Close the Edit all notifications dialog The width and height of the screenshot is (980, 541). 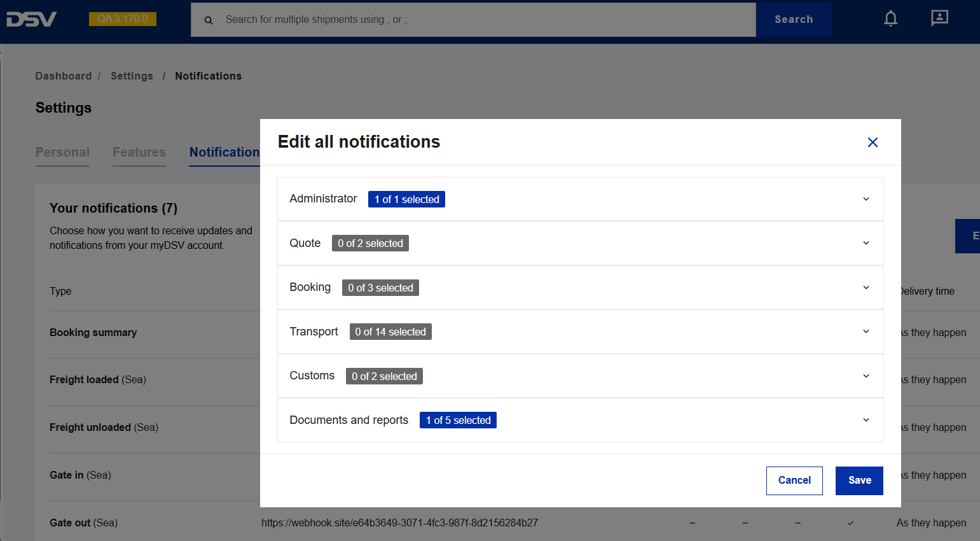click(x=873, y=143)
